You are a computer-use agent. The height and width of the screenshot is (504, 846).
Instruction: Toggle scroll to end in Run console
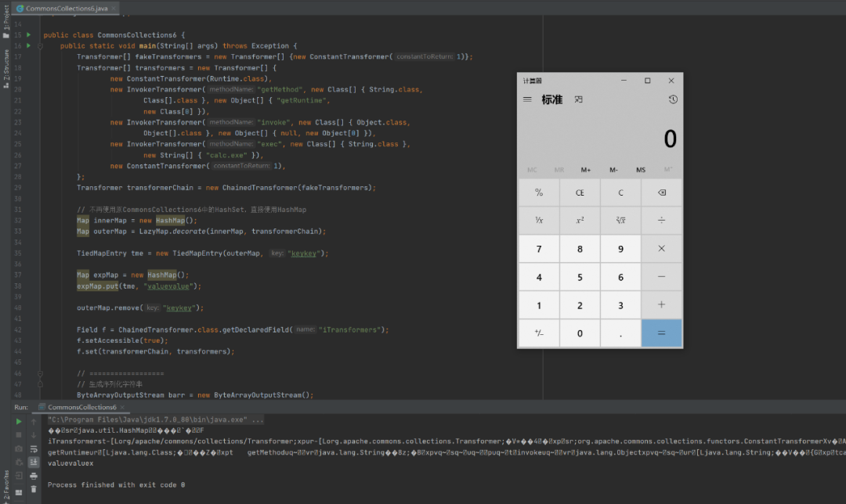[x=34, y=462]
